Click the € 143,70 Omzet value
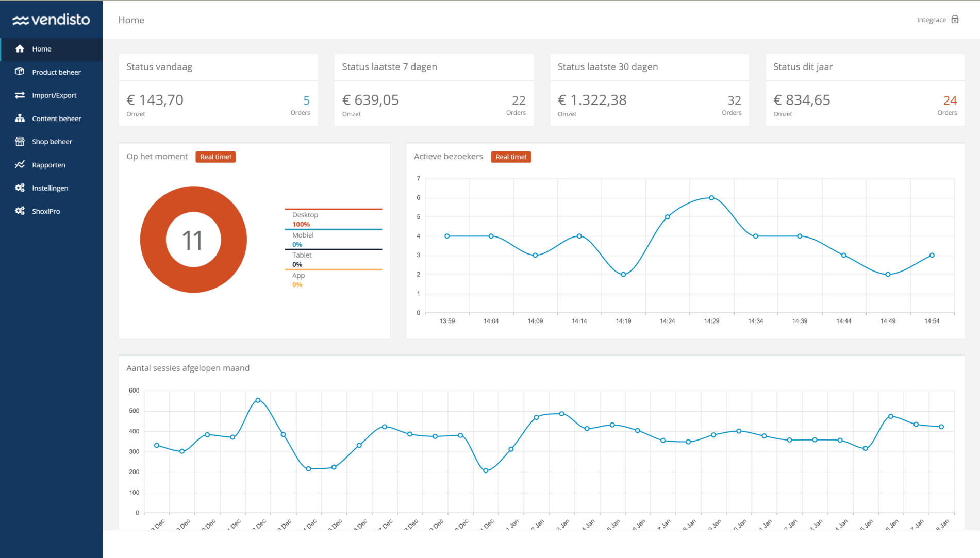This screenshot has height=558, width=980. pyautogui.click(x=155, y=100)
